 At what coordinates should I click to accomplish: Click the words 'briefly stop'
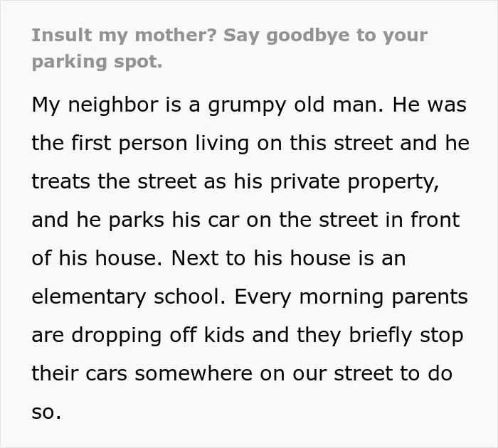click(406, 336)
